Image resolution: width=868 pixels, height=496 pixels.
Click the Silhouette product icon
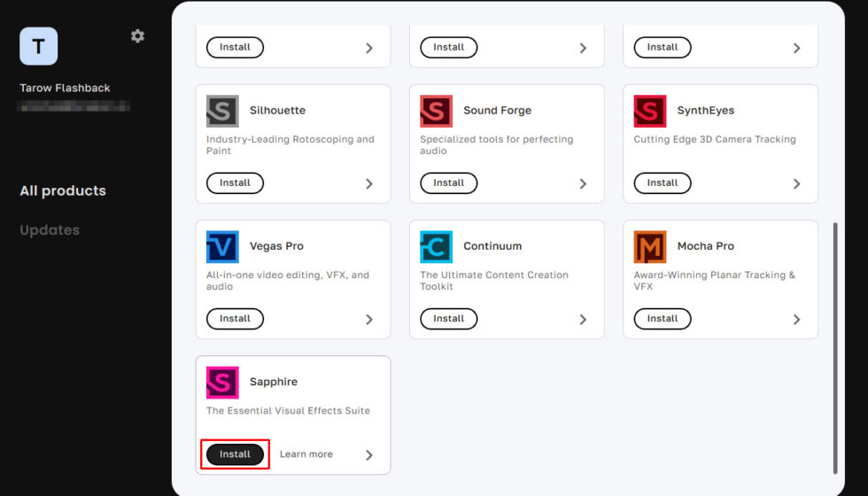tap(222, 112)
